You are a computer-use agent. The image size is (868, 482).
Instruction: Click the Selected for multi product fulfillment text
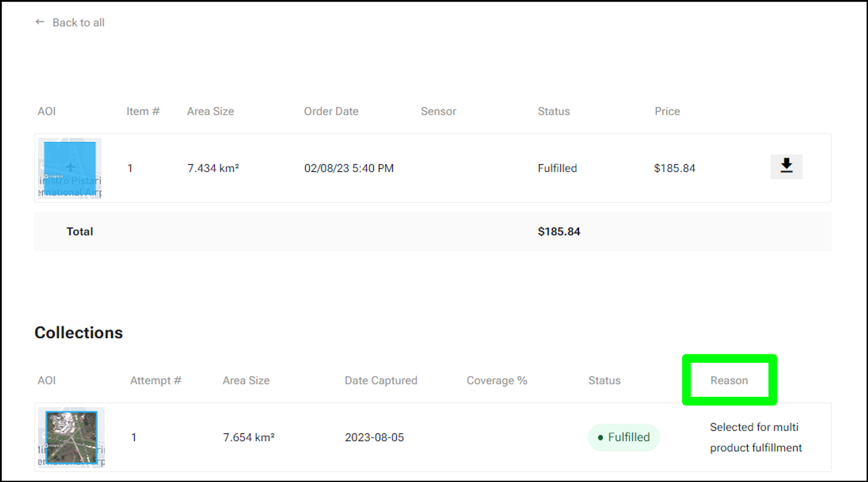pos(756,437)
